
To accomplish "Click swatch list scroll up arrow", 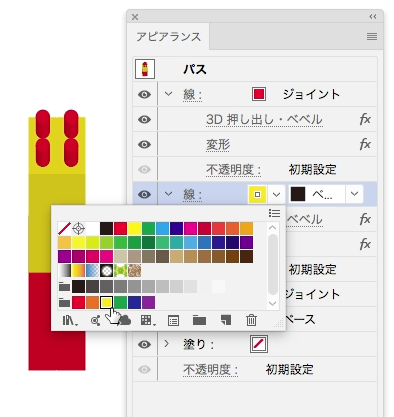I will 272,227.
